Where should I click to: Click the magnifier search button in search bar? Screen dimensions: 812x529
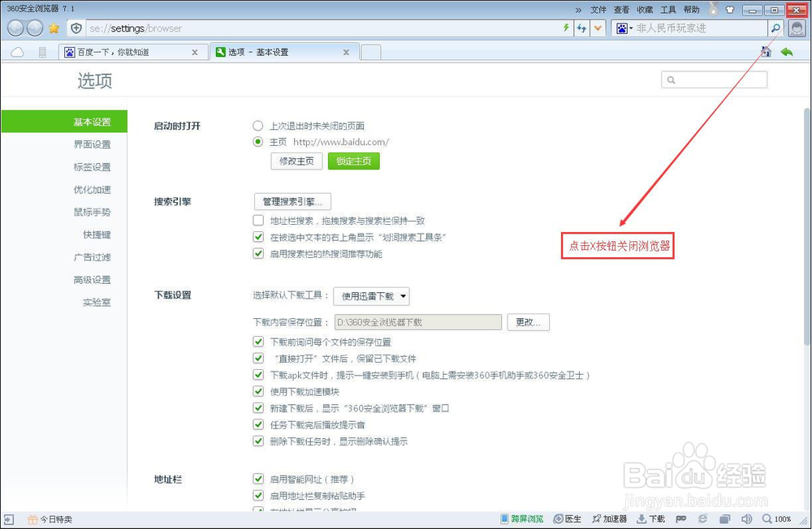coord(775,28)
